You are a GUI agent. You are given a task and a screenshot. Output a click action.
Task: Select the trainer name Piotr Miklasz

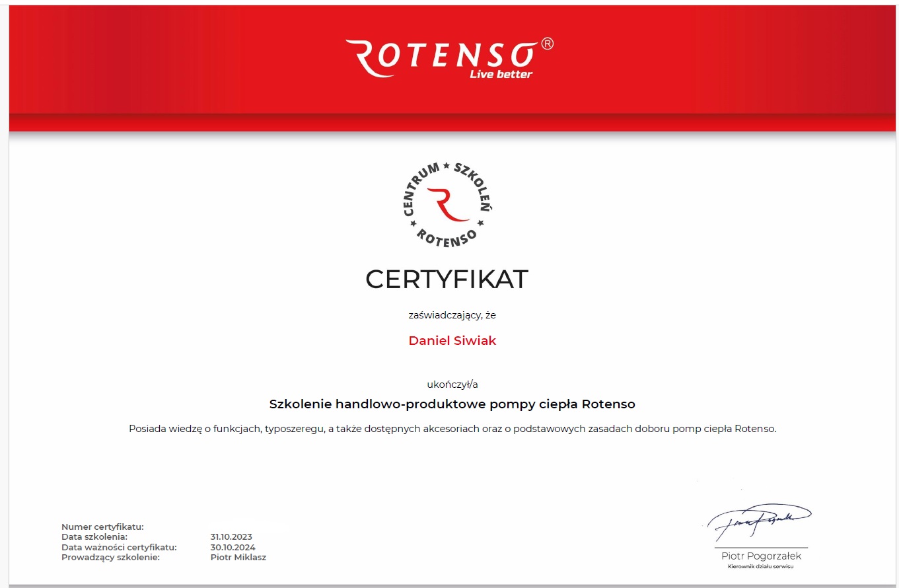pyautogui.click(x=238, y=558)
